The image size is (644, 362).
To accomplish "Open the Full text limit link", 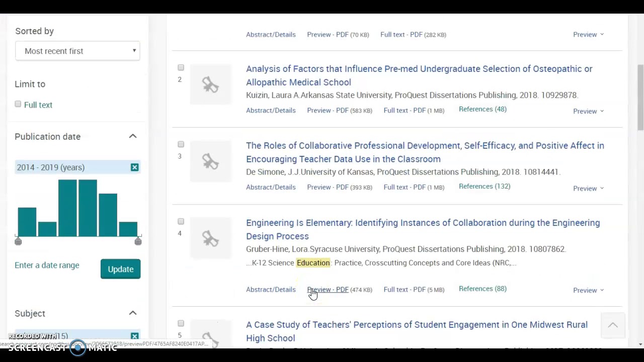I will (x=38, y=105).
